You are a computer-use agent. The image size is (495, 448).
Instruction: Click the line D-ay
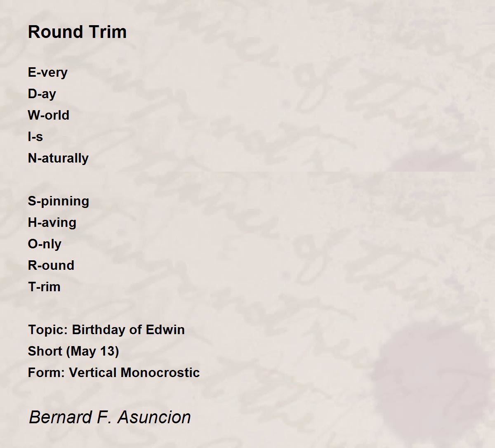point(42,94)
